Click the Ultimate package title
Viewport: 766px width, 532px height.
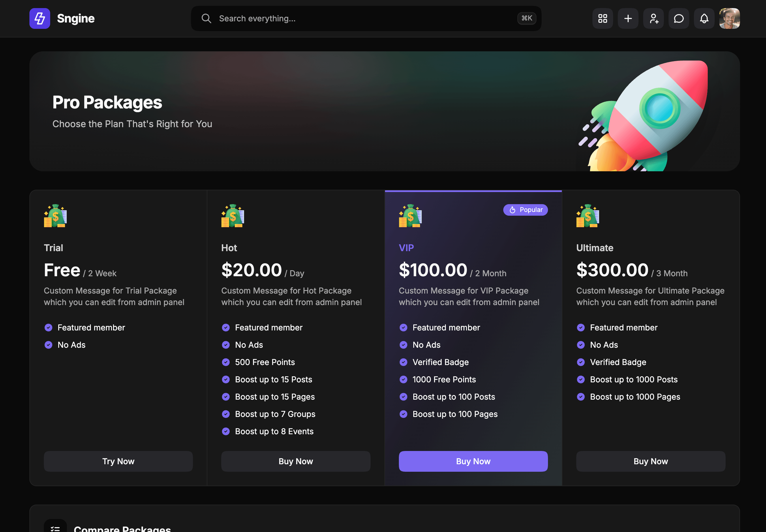pos(595,248)
